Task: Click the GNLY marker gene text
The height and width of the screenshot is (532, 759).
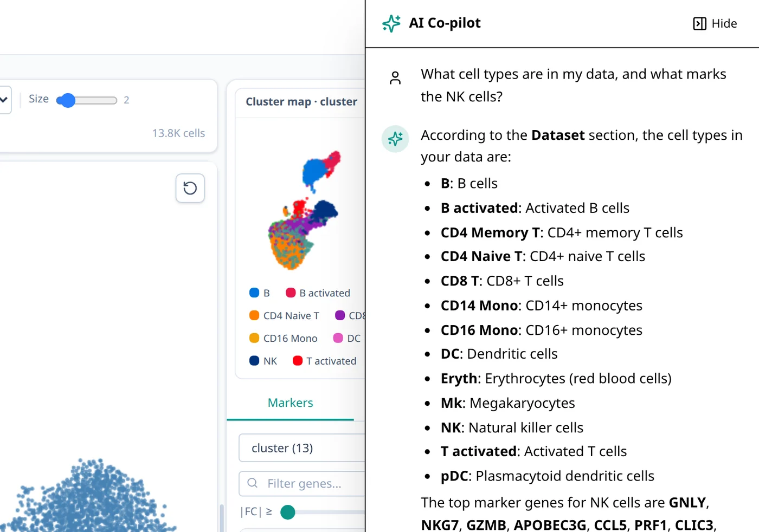Action: 687,503
